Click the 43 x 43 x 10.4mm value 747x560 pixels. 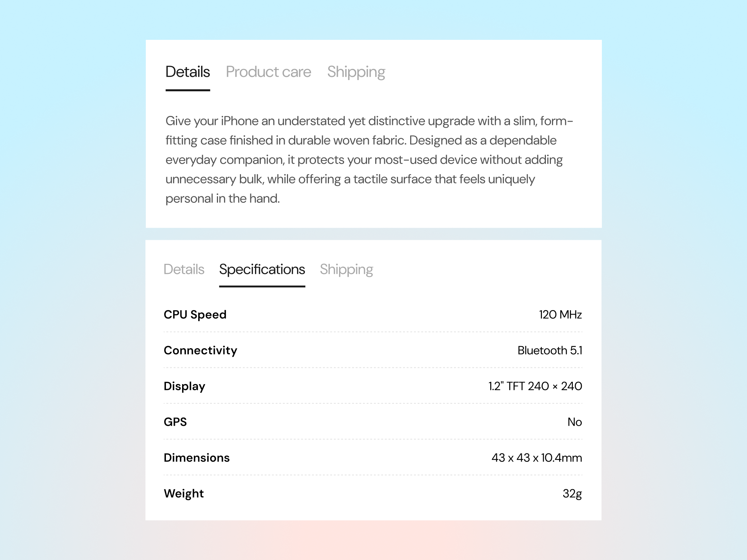[x=537, y=458]
